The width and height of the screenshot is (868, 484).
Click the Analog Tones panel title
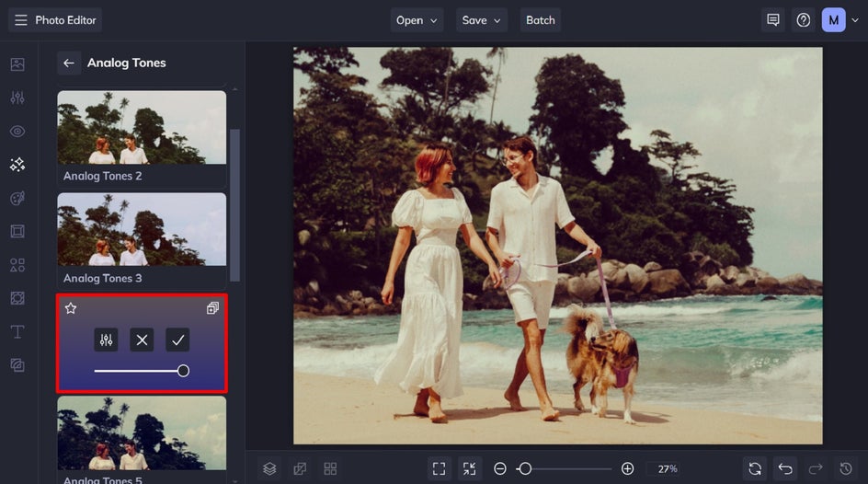pos(127,63)
